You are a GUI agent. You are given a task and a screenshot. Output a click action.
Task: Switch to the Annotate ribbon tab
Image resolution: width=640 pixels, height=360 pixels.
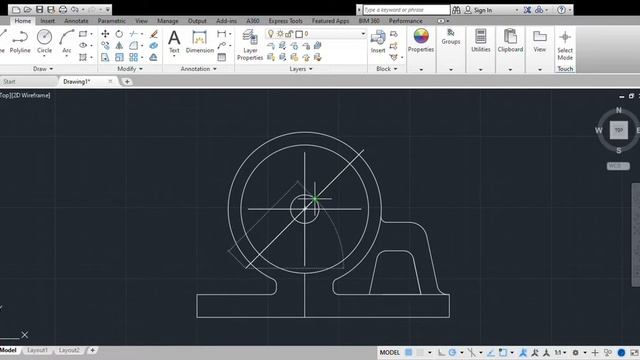tap(76, 21)
